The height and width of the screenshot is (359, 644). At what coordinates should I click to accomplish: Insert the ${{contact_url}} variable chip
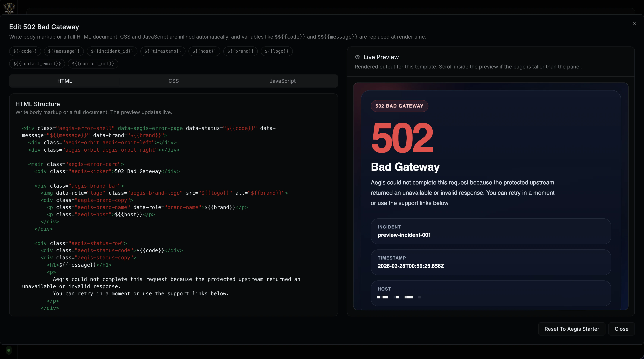[x=93, y=64]
